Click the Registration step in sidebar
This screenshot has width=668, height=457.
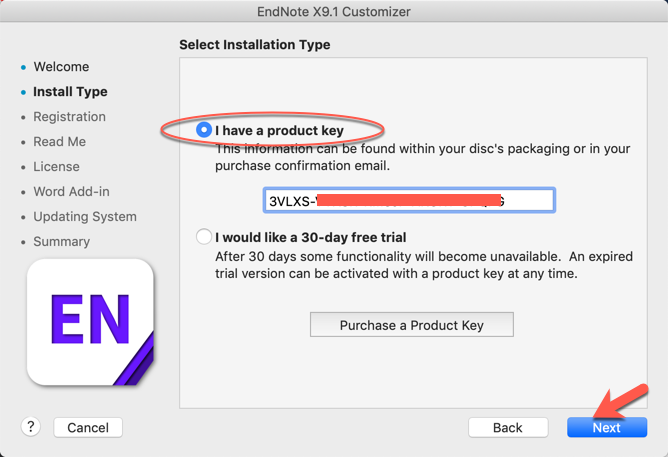[69, 117]
